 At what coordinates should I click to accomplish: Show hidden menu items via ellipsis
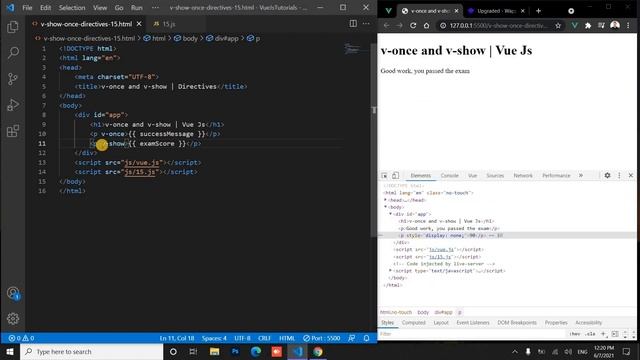[x=156, y=8]
